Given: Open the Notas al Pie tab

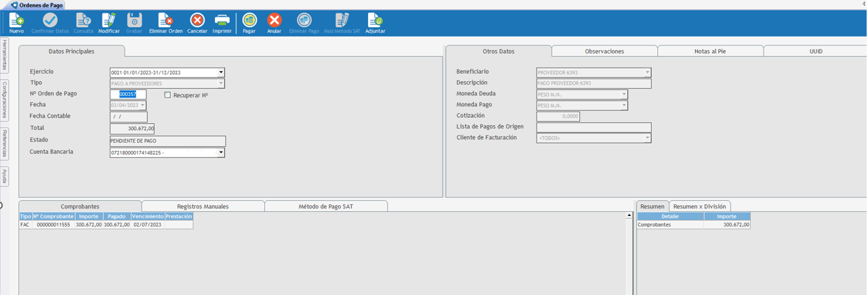Looking at the screenshot, I should 710,51.
